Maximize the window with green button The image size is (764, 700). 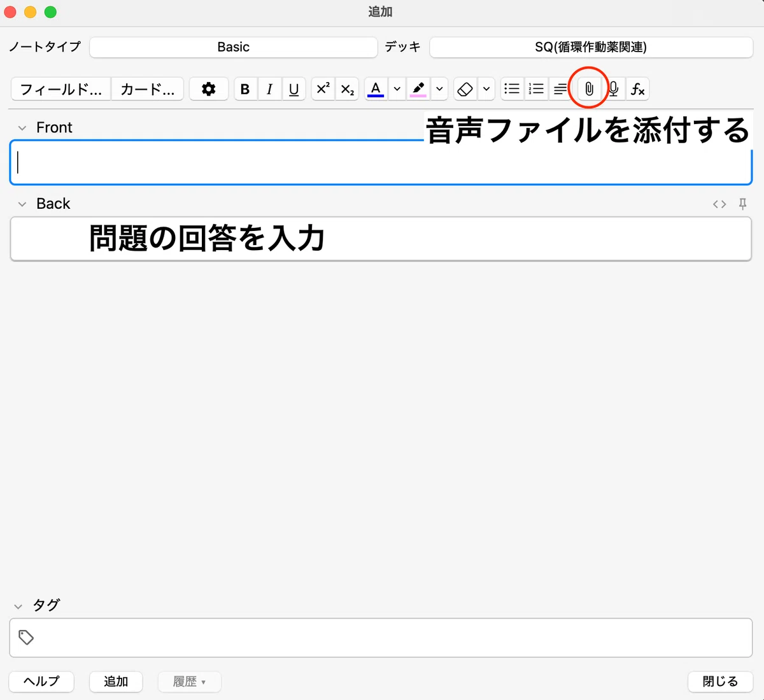click(51, 12)
